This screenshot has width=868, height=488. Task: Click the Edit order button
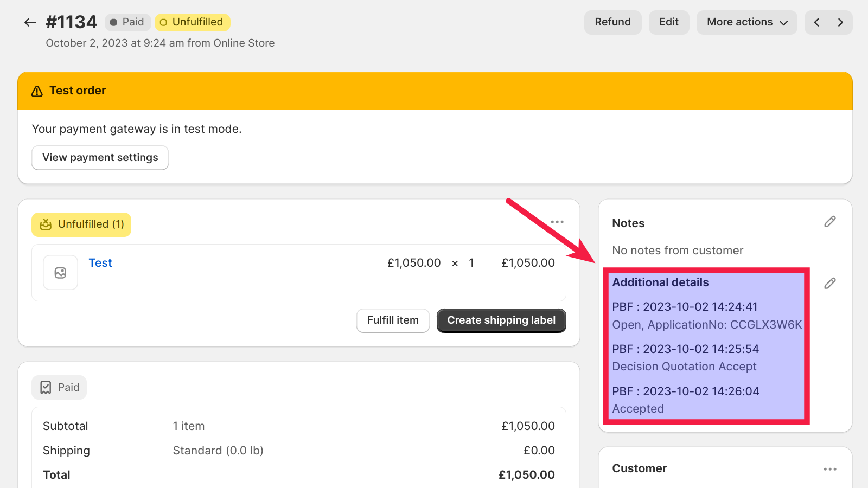668,22
